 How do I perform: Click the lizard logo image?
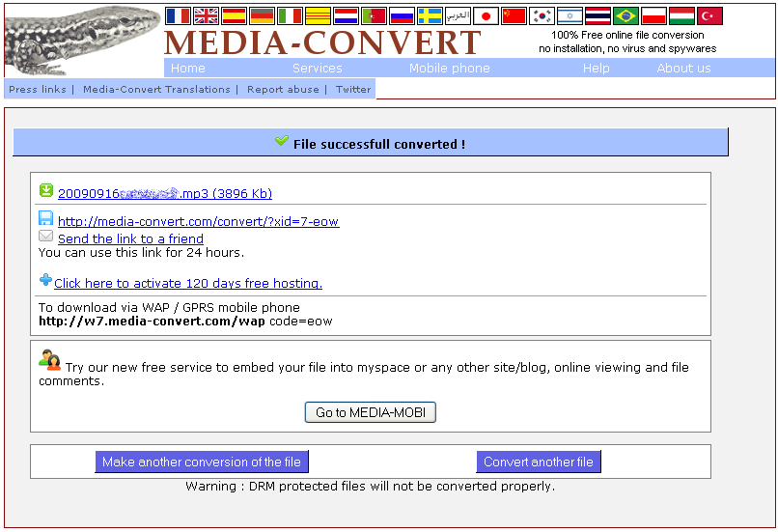coord(83,41)
